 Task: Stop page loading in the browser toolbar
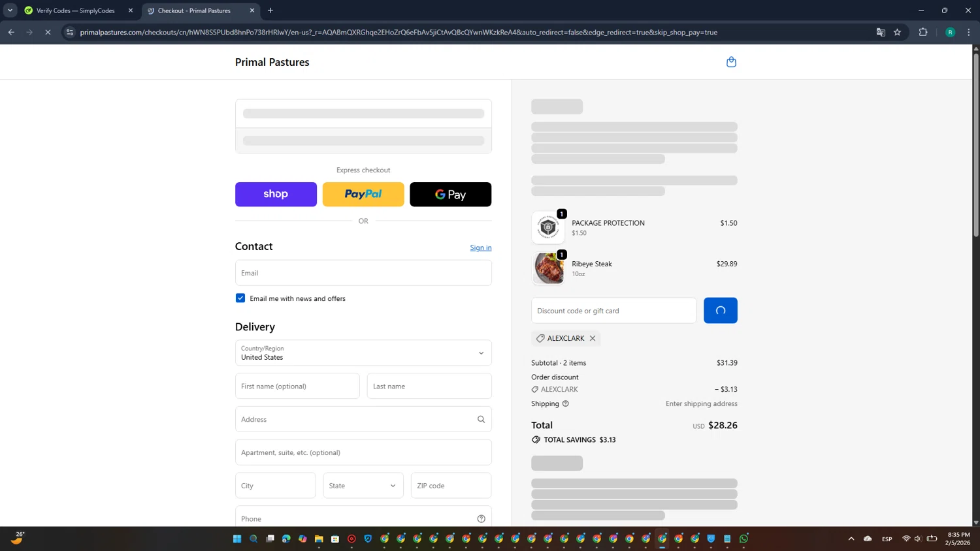point(48,32)
